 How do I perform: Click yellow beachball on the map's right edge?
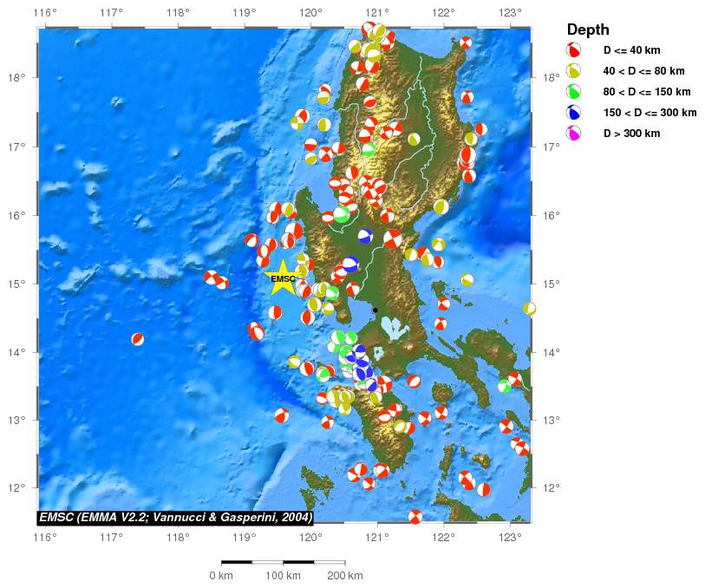(529, 309)
